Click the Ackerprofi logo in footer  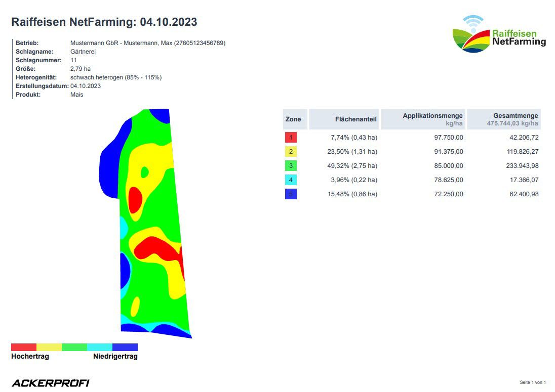pos(51,383)
